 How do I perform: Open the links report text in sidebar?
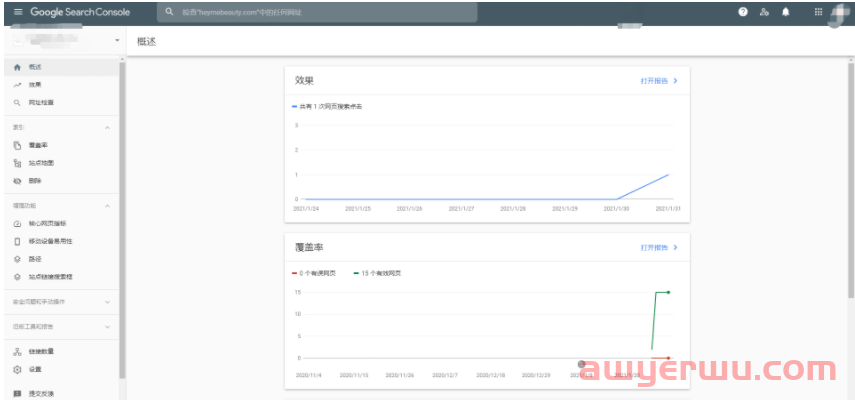(x=41, y=351)
